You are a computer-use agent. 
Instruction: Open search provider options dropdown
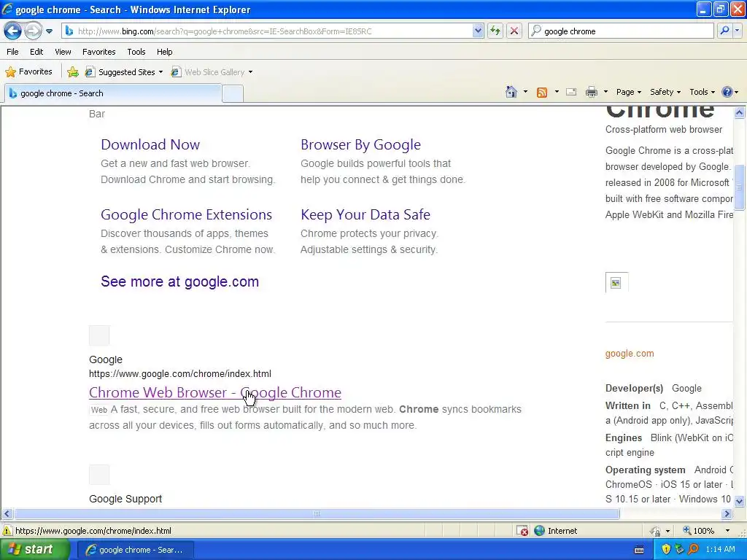(738, 31)
